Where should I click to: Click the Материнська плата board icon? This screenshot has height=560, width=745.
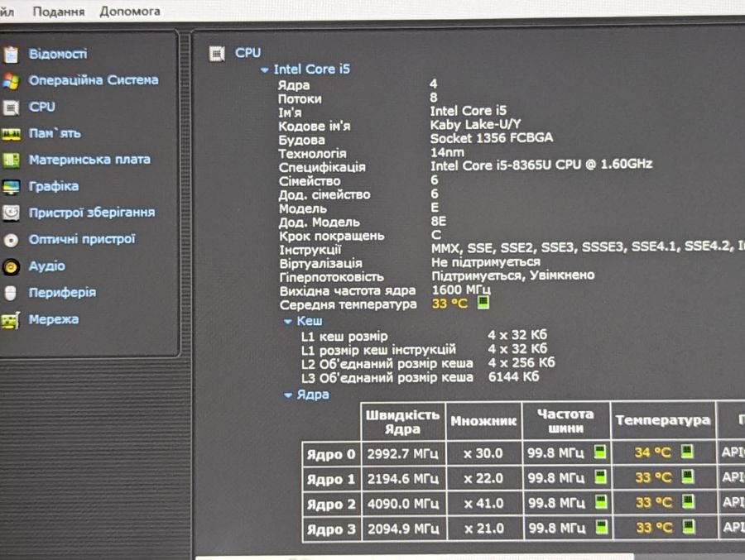11,160
